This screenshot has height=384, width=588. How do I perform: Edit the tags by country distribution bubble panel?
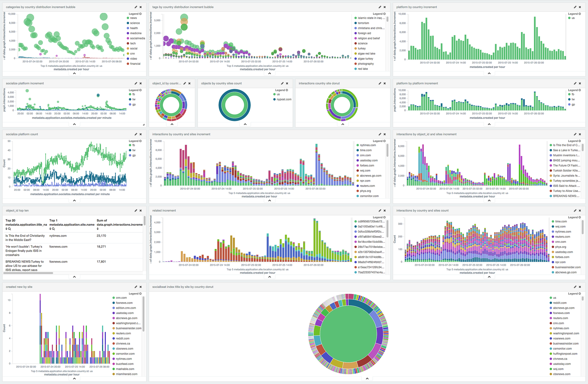380,7
